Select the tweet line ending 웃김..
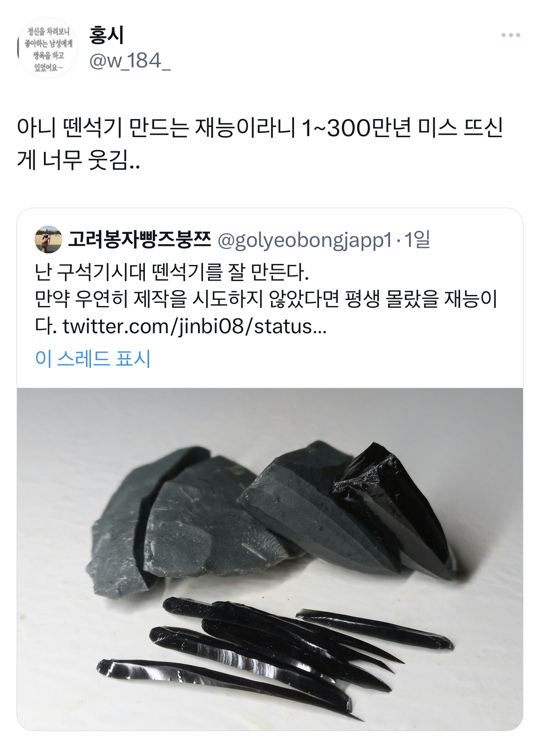Screen dimensions: 540x756 pyautogui.click(x=78, y=160)
